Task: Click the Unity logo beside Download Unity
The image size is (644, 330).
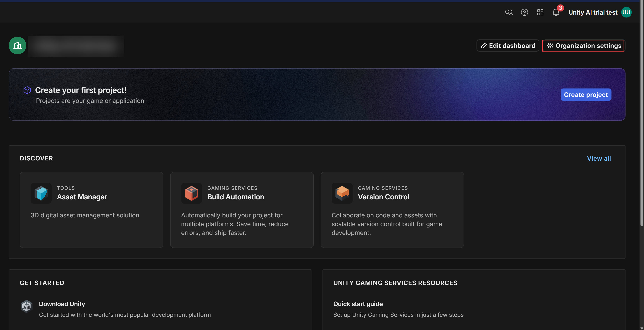Action: pyautogui.click(x=26, y=306)
